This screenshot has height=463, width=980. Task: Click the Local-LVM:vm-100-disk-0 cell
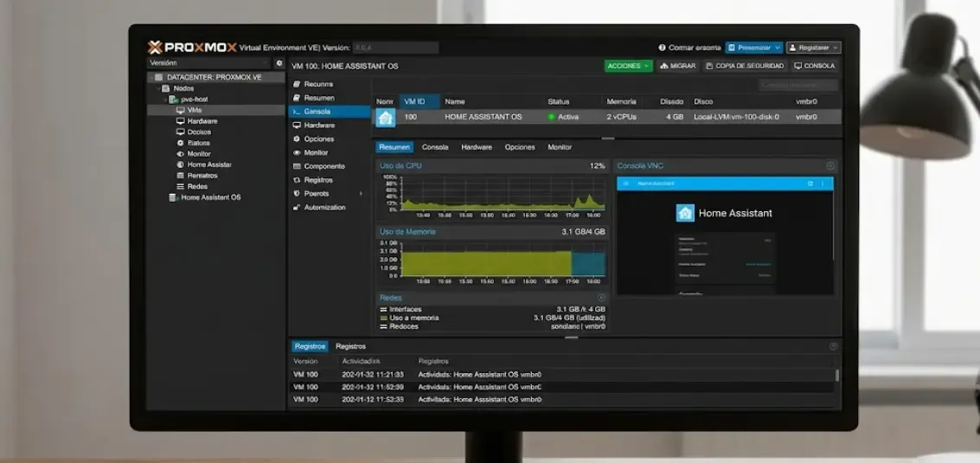(736, 117)
